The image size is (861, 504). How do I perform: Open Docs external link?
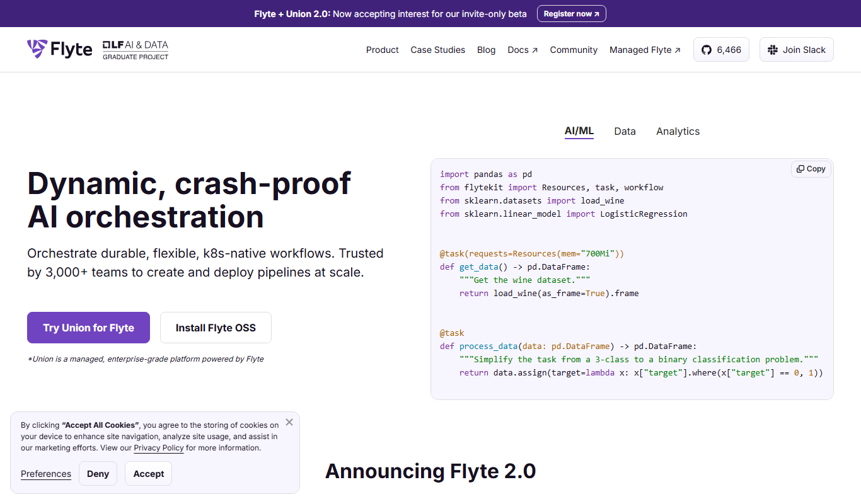tap(523, 50)
